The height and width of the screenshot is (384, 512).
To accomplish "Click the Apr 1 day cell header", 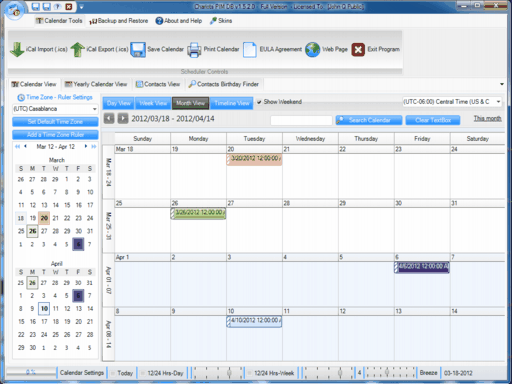I will pos(142,257).
